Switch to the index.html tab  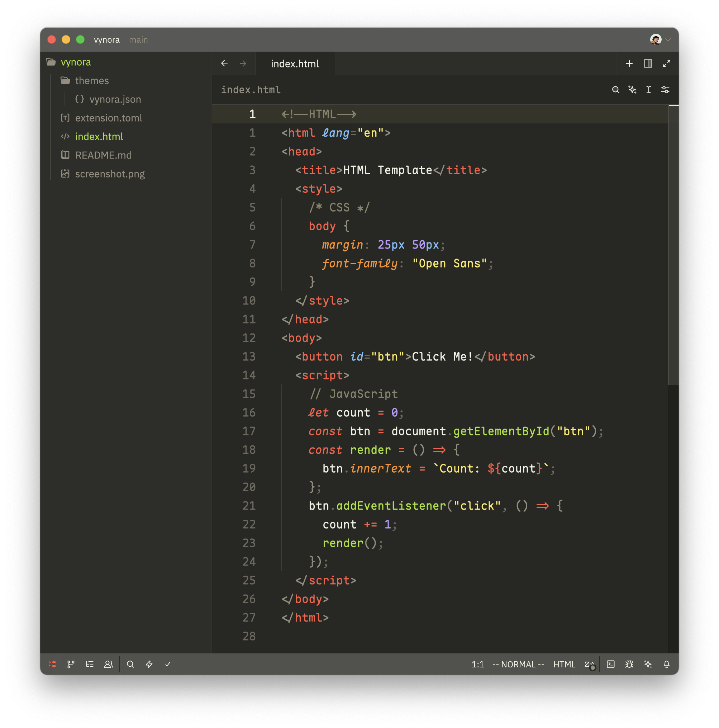coord(295,64)
